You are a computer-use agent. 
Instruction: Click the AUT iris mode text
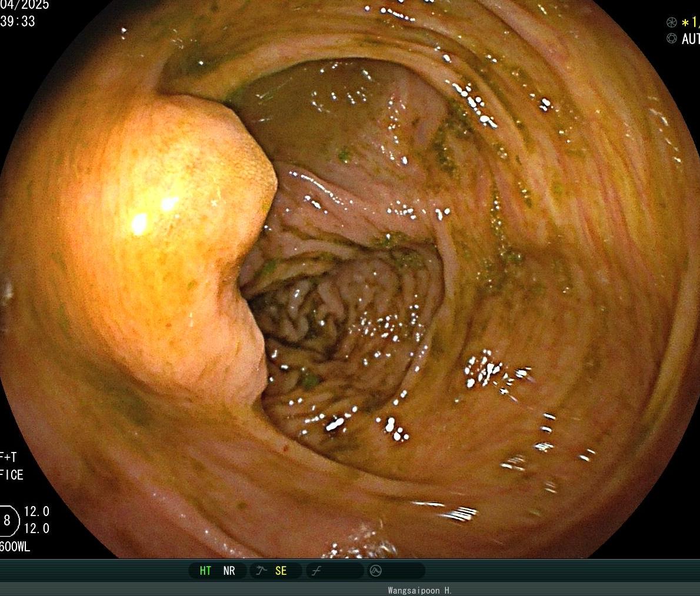pos(691,39)
